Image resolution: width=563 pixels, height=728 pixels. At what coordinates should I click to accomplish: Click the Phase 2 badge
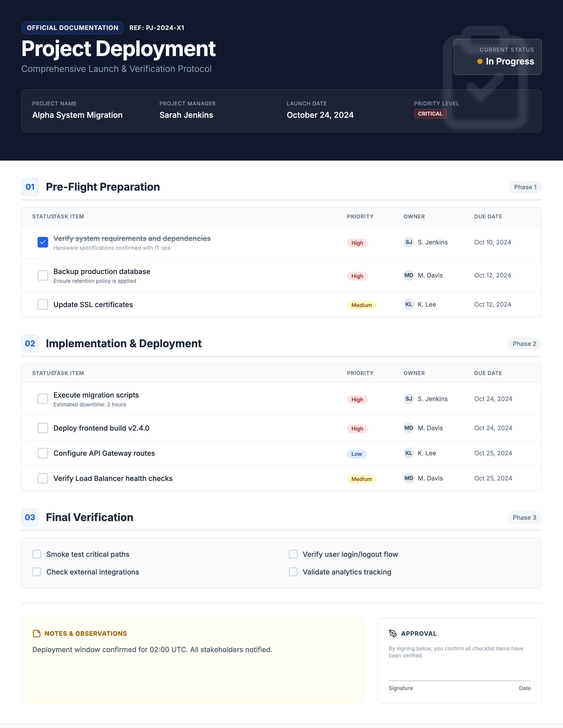click(x=525, y=344)
